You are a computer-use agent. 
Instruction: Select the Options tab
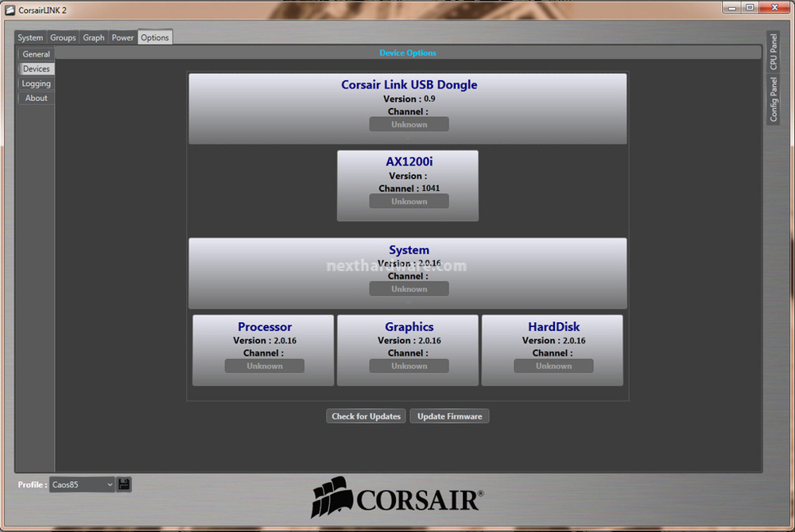point(155,37)
